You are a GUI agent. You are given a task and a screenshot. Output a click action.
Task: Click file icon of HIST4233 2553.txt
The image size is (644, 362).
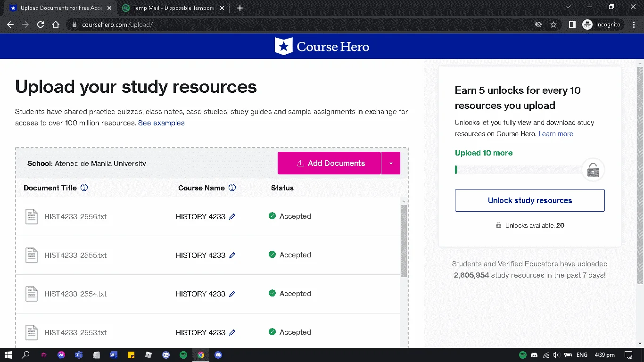point(32,333)
